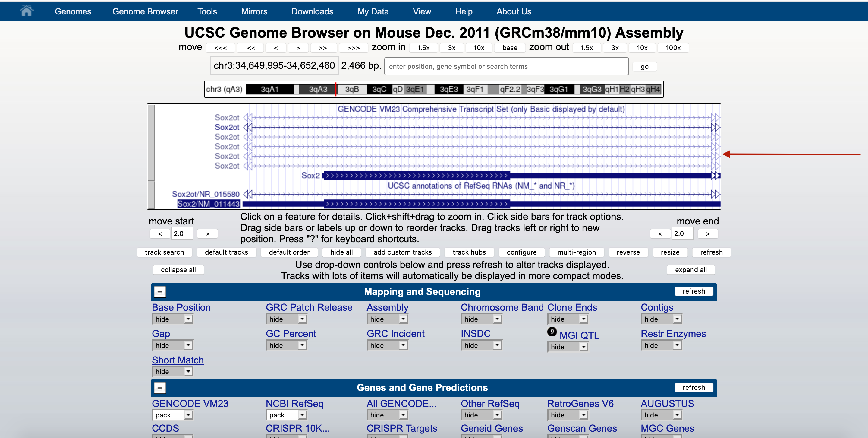Image resolution: width=868 pixels, height=438 pixels.
Task: Click collapse all button
Action: pos(178,270)
